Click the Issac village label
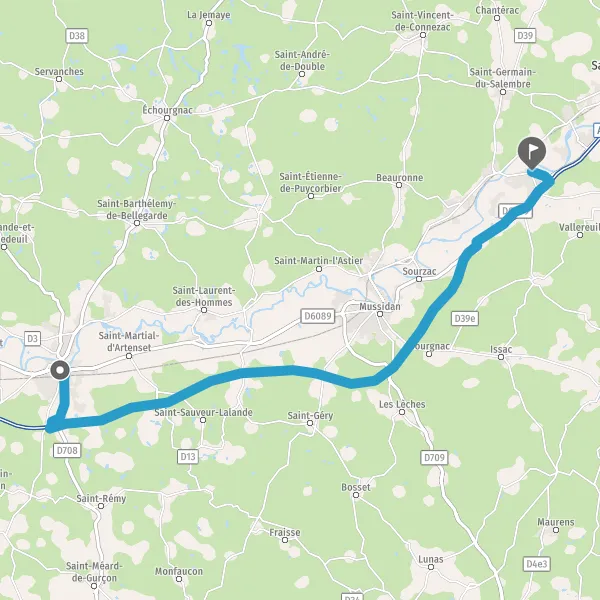Screen dimensions: 600x600 coord(501,349)
